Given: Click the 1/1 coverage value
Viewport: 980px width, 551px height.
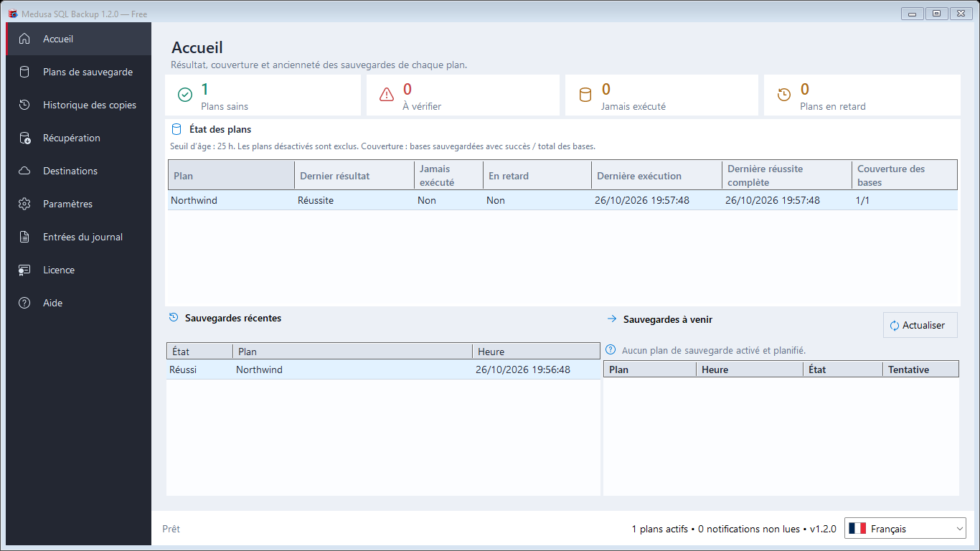Looking at the screenshot, I should (x=863, y=200).
